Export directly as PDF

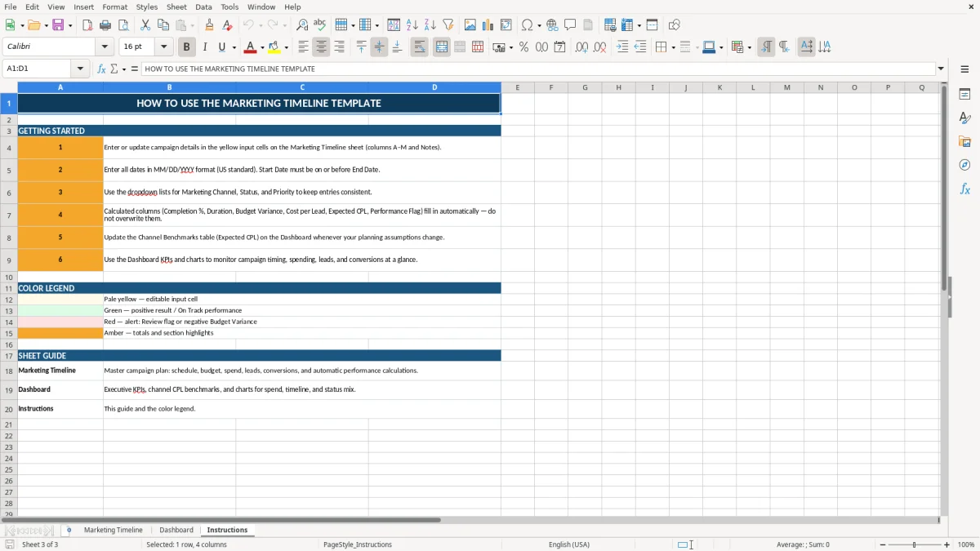click(87, 25)
